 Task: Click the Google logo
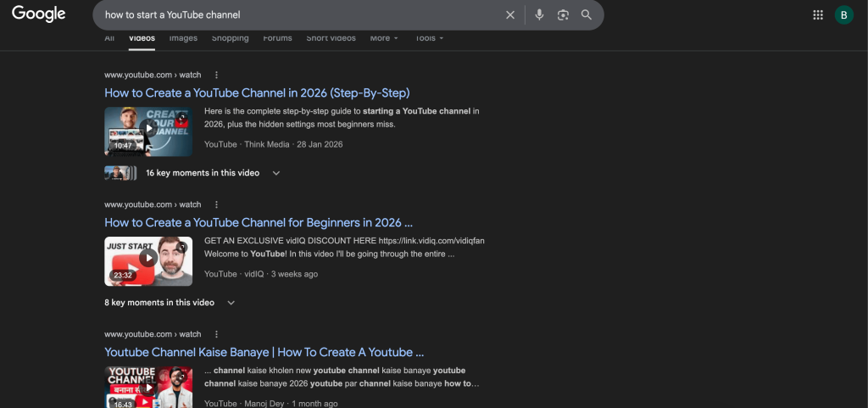tap(39, 14)
